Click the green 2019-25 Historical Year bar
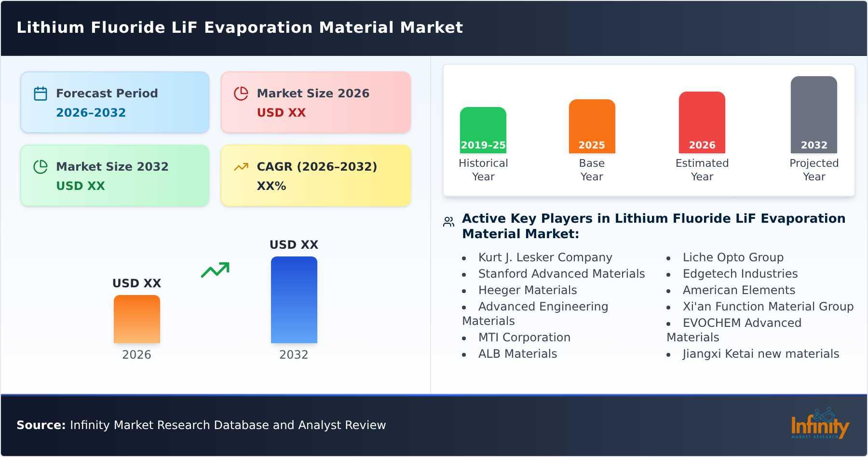Image resolution: width=868 pixels, height=457 pixels. point(483,130)
